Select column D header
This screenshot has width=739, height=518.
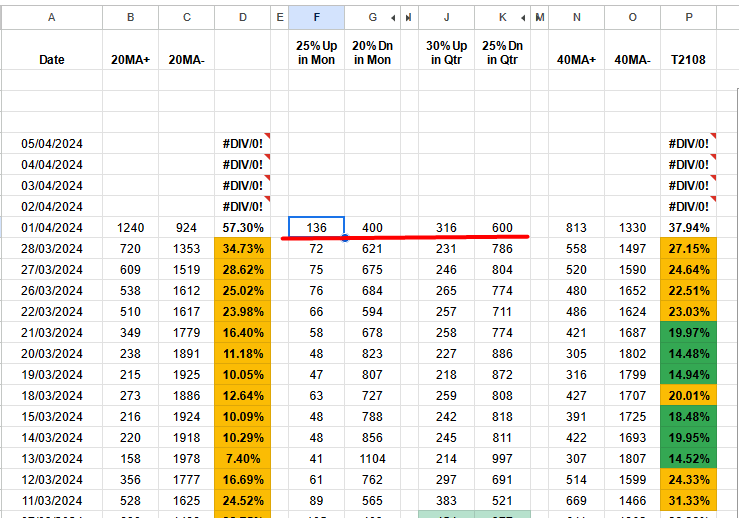[x=243, y=17]
